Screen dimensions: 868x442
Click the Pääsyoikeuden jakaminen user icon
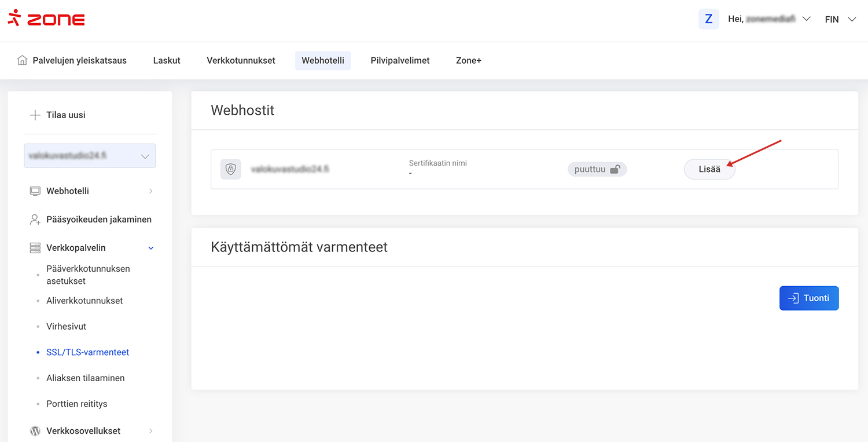tap(35, 220)
